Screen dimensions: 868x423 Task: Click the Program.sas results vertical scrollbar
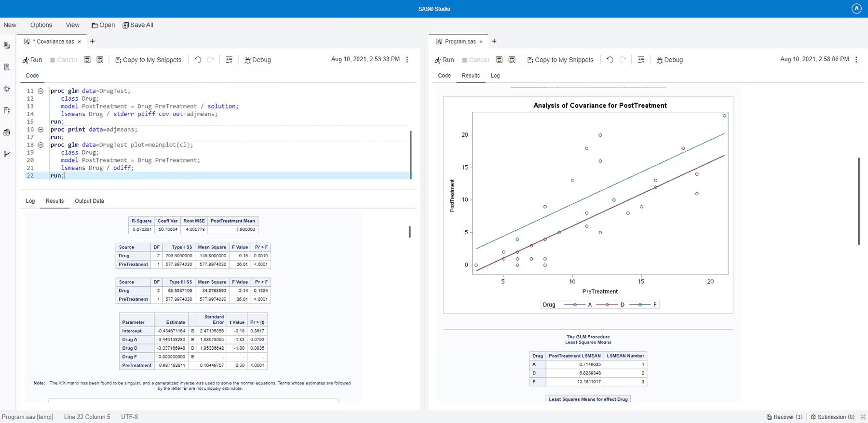click(859, 201)
